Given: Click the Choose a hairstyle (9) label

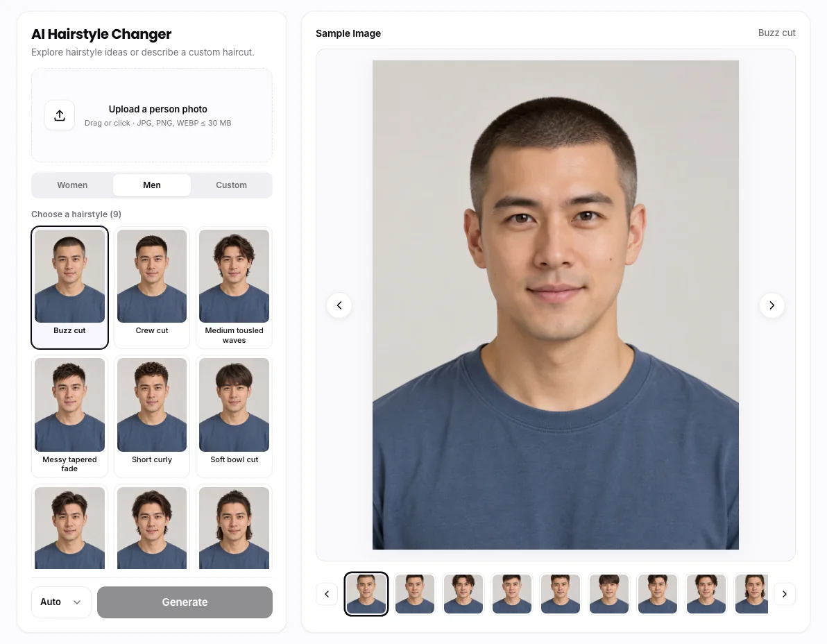Looking at the screenshot, I should tap(76, 214).
